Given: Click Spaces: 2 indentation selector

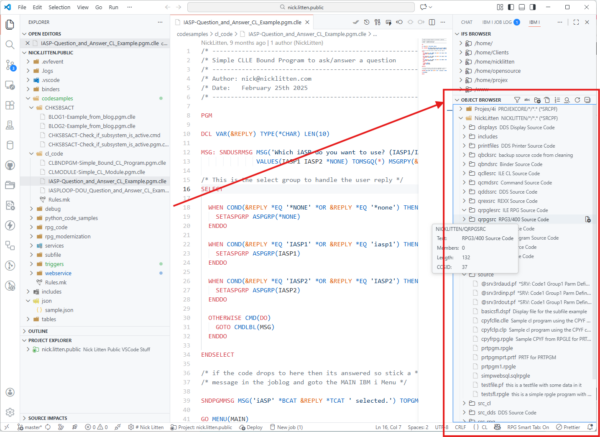Looking at the screenshot, I should click(418, 427).
